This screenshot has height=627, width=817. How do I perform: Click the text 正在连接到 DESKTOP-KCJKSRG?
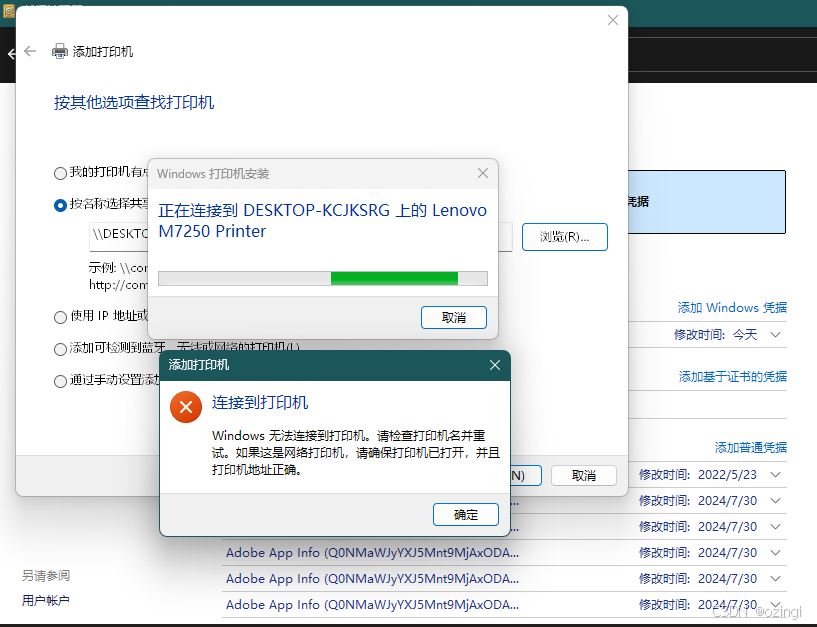274,210
